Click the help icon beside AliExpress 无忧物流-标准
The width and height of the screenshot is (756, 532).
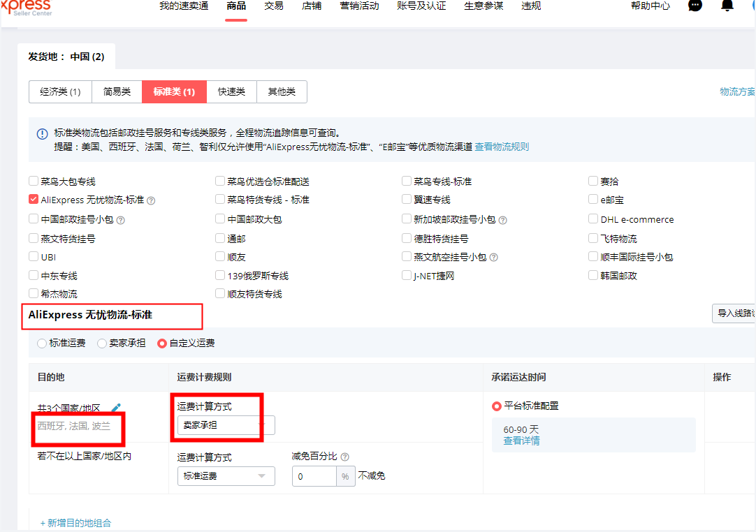(151, 200)
